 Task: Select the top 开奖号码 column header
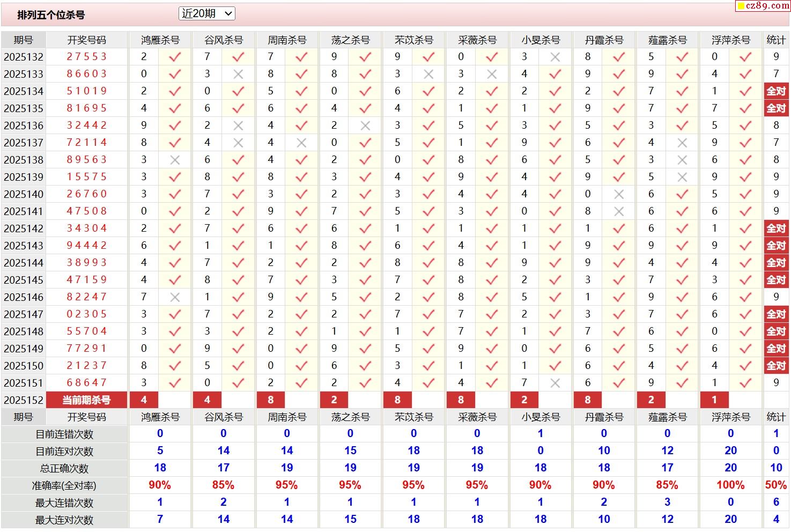(x=86, y=40)
